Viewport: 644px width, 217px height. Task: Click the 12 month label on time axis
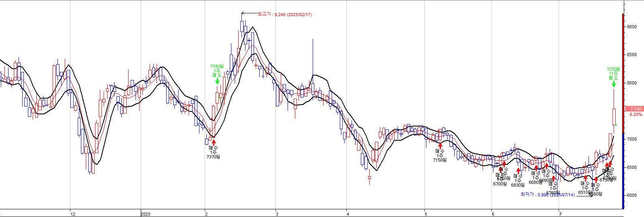coord(73,214)
